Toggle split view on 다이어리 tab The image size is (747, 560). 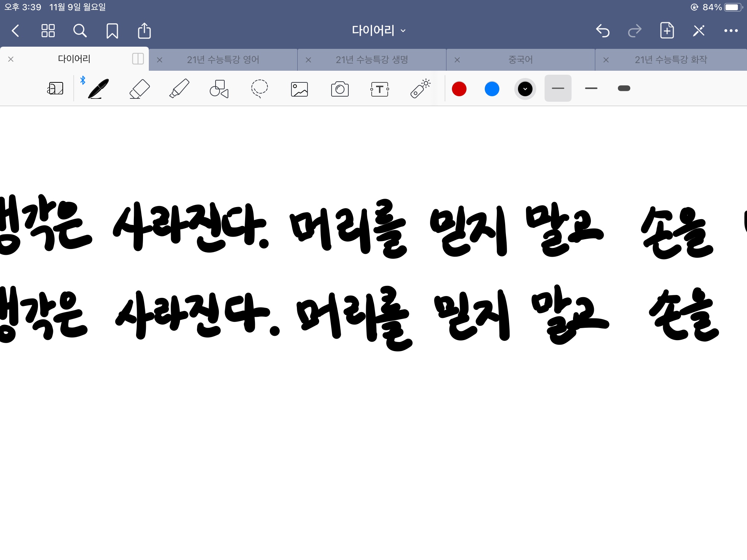(138, 59)
